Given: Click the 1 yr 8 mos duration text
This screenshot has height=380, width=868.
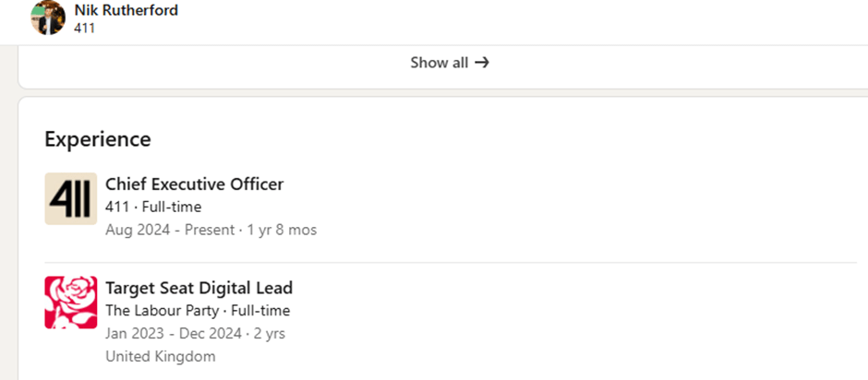Looking at the screenshot, I should pos(283,230).
